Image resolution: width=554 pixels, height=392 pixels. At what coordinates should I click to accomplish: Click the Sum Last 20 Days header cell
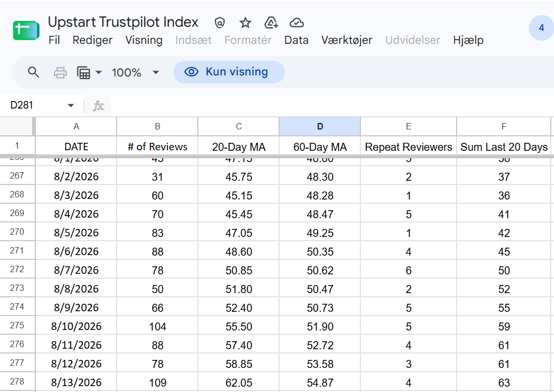pos(504,147)
